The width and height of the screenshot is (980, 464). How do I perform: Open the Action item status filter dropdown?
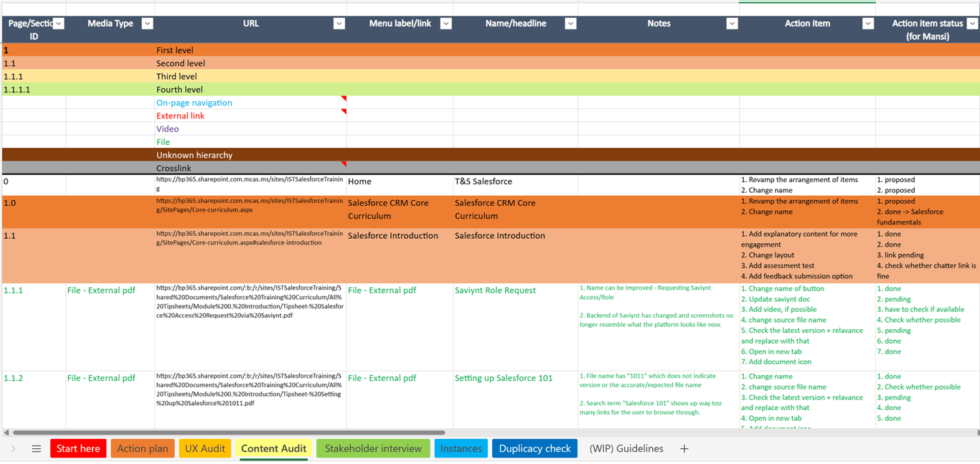tap(972, 24)
